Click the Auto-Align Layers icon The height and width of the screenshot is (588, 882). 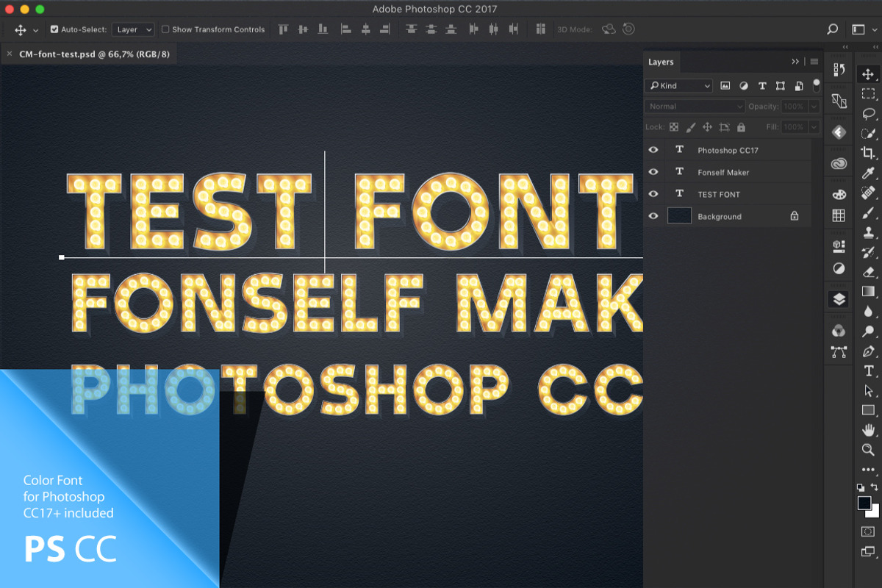541,29
